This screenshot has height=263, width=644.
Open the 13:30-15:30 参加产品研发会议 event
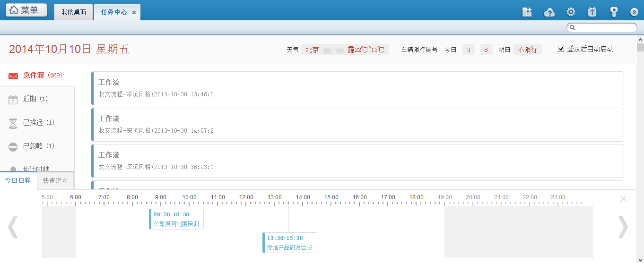pos(290,243)
